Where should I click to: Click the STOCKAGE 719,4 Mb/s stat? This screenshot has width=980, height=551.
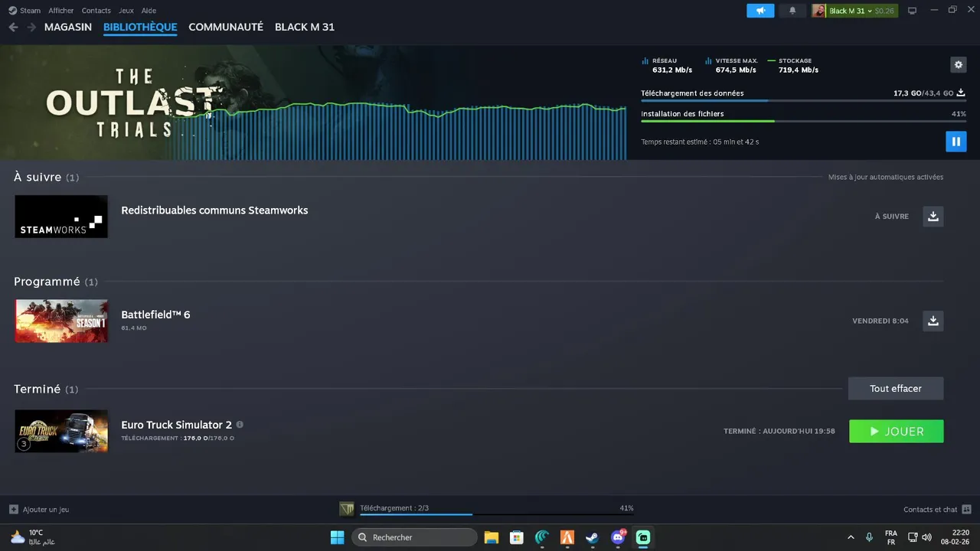(x=793, y=65)
